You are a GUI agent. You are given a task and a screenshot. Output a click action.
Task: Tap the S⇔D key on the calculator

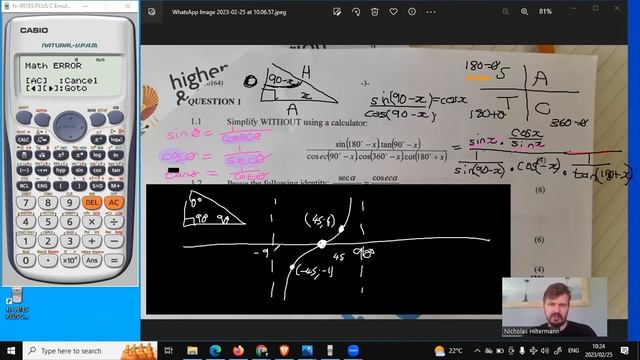tap(98, 186)
